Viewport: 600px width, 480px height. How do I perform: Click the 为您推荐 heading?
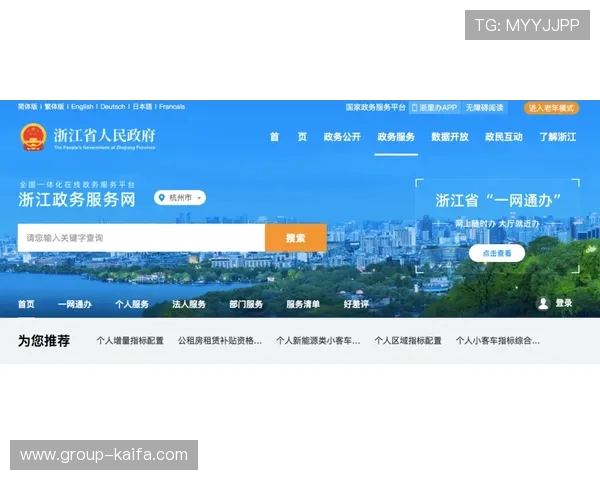click(44, 341)
